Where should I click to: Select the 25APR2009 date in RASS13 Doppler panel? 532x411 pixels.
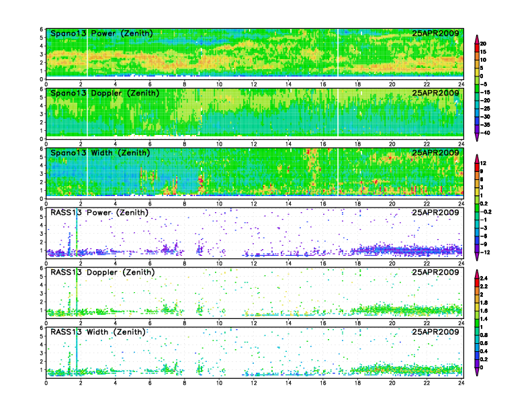435,272
